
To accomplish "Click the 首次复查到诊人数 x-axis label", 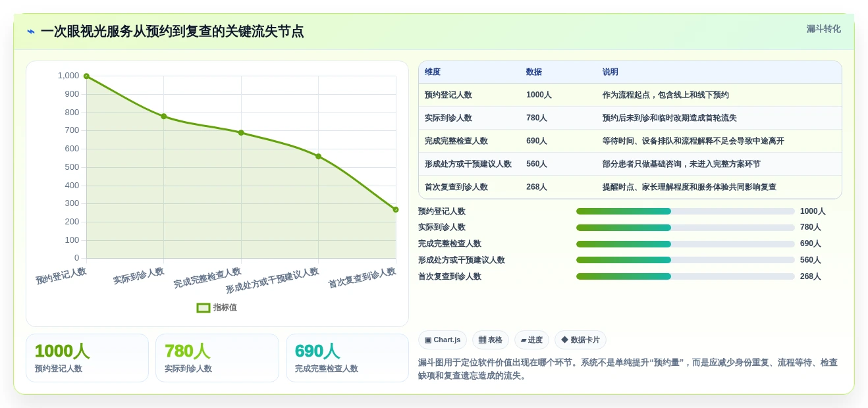I will [362, 278].
